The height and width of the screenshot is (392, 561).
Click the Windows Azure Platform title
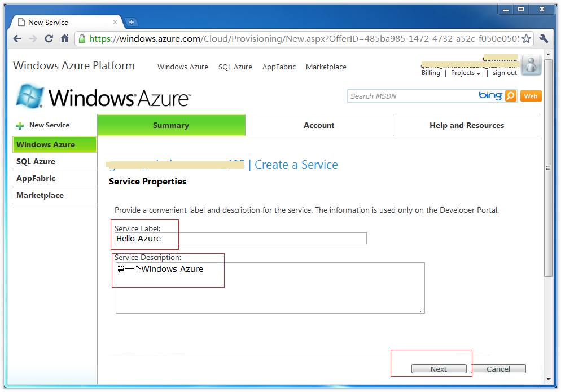(x=74, y=66)
